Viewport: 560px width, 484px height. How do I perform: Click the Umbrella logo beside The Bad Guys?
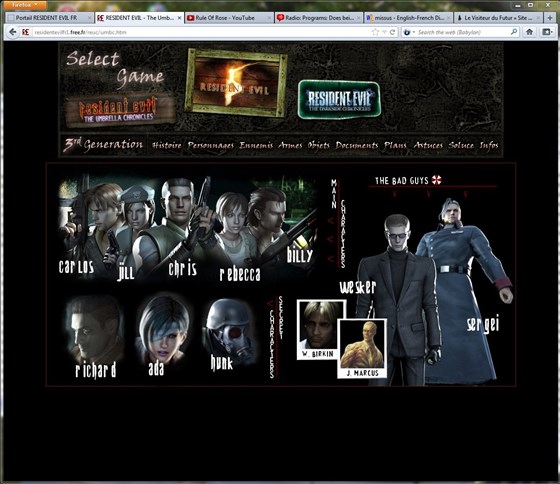436,180
